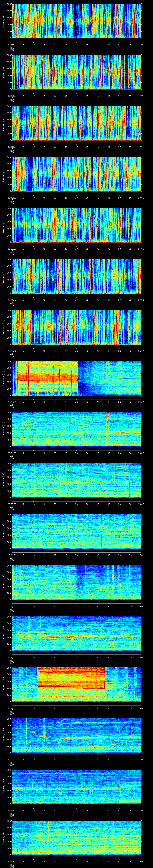Click the 20:00 end time label
Image resolution: width=153 pixels, height=868 pixels.
(141, 198)
